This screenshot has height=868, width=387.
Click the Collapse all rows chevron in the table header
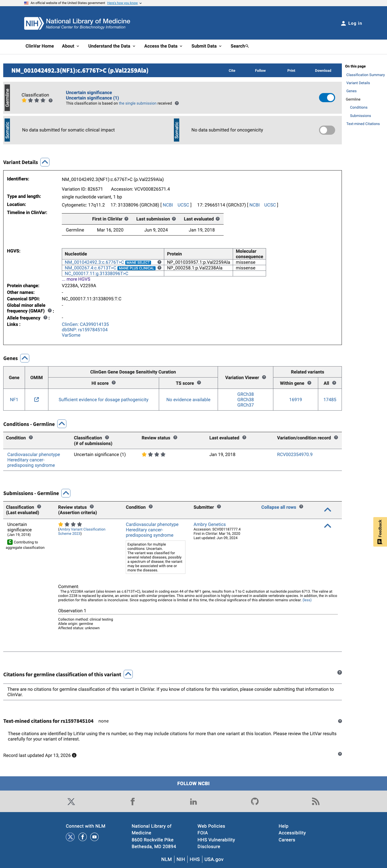327,510
